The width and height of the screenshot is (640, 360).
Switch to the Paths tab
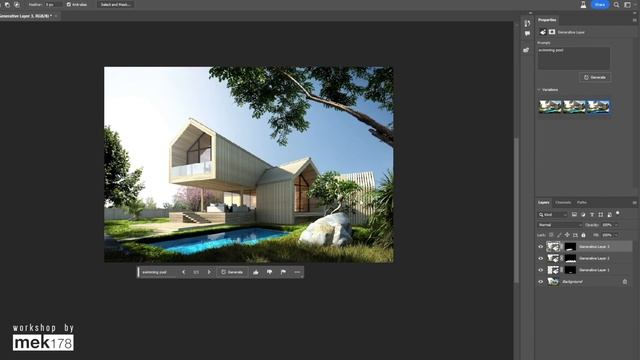(x=582, y=202)
